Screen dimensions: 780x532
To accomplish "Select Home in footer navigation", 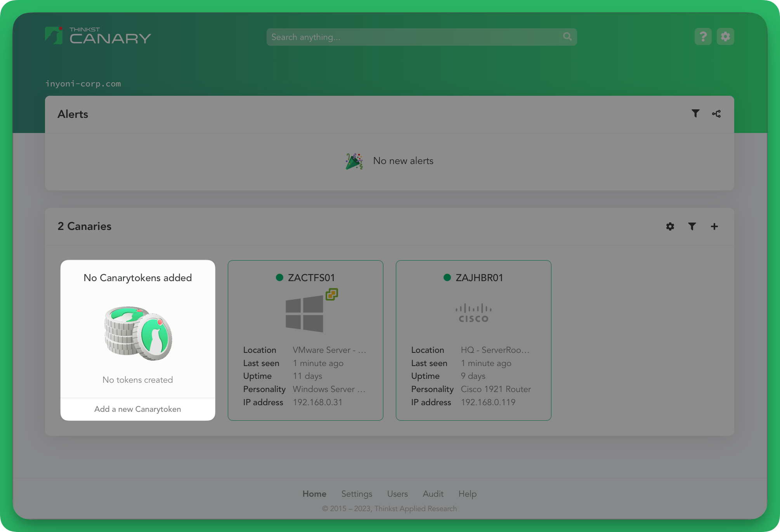I will 314,494.
